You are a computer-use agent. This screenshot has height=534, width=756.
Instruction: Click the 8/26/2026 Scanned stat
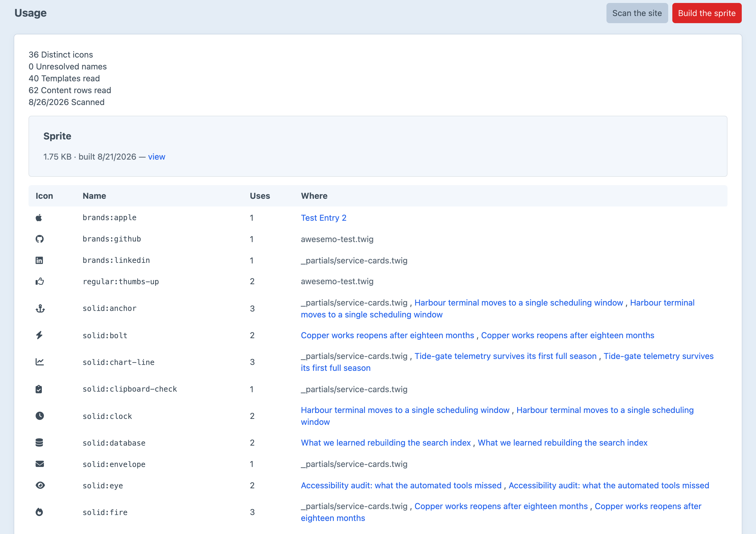[66, 102]
